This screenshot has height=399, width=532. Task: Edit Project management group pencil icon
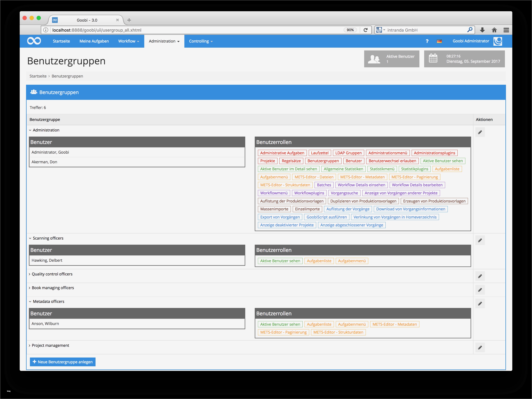(480, 347)
